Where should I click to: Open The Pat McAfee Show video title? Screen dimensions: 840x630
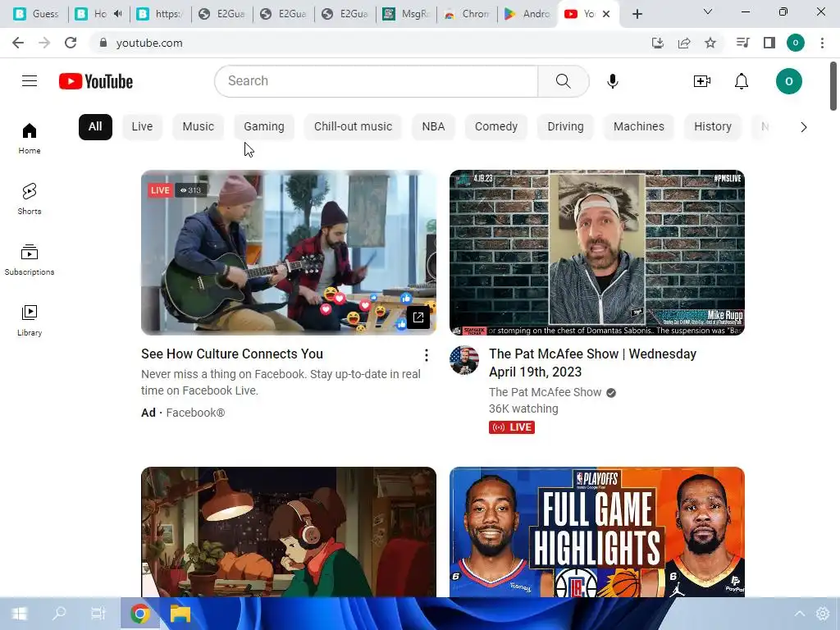592,363
